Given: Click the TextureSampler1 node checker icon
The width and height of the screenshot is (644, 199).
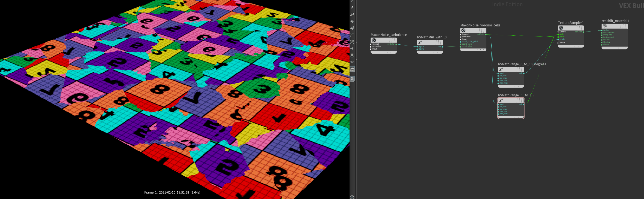Looking at the screenshot, I should point(561,28).
